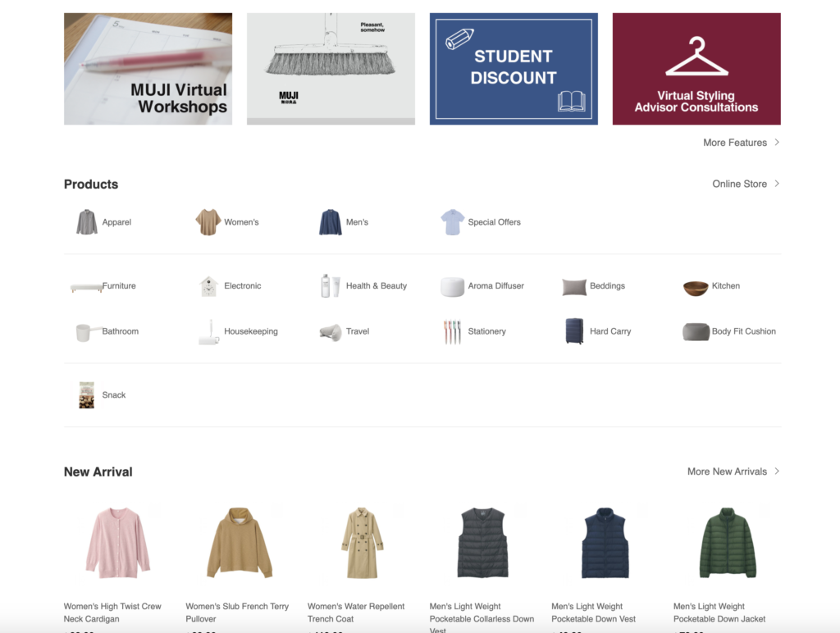Choose the Kitchen wooden bowl icon
Viewport: 840px width, 633px height.
[696, 288]
